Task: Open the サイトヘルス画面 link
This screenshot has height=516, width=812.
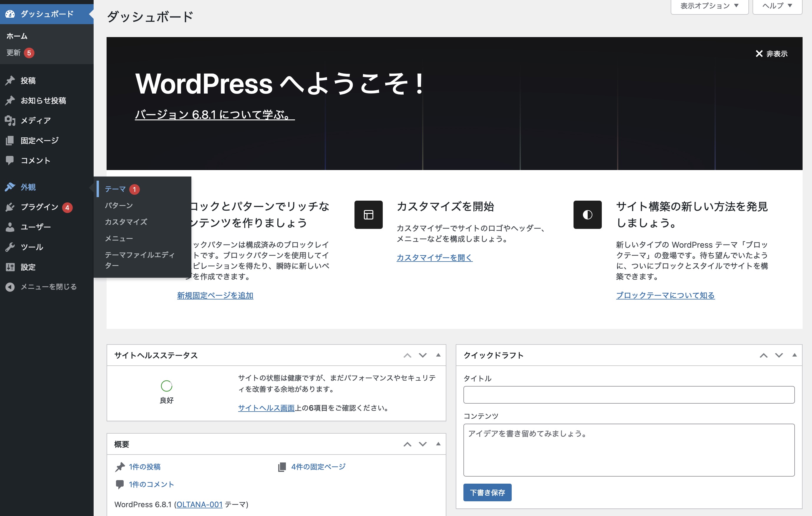Action: coord(266,408)
